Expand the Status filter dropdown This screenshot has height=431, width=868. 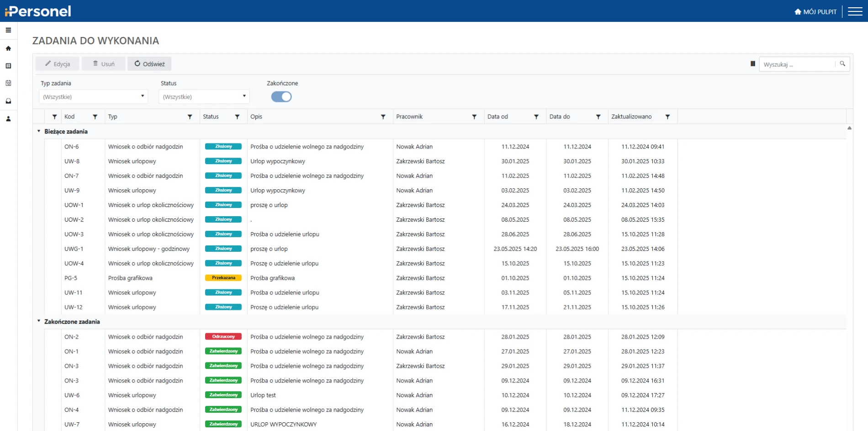pyautogui.click(x=204, y=97)
